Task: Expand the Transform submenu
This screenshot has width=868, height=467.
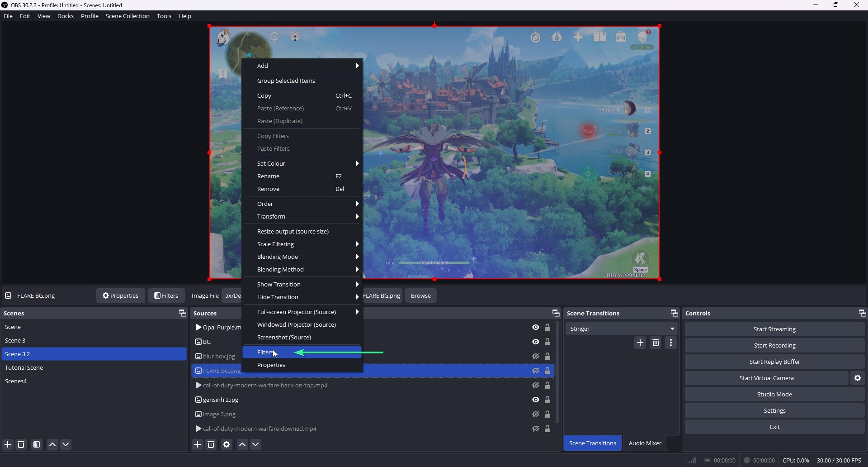Action: [x=302, y=216]
